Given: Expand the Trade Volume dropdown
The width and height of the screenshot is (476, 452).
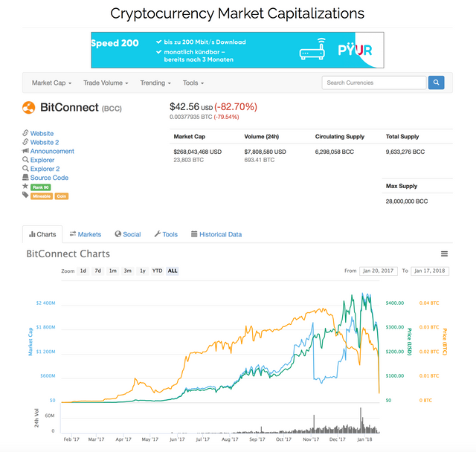Looking at the screenshot, I should pos(106,83).
